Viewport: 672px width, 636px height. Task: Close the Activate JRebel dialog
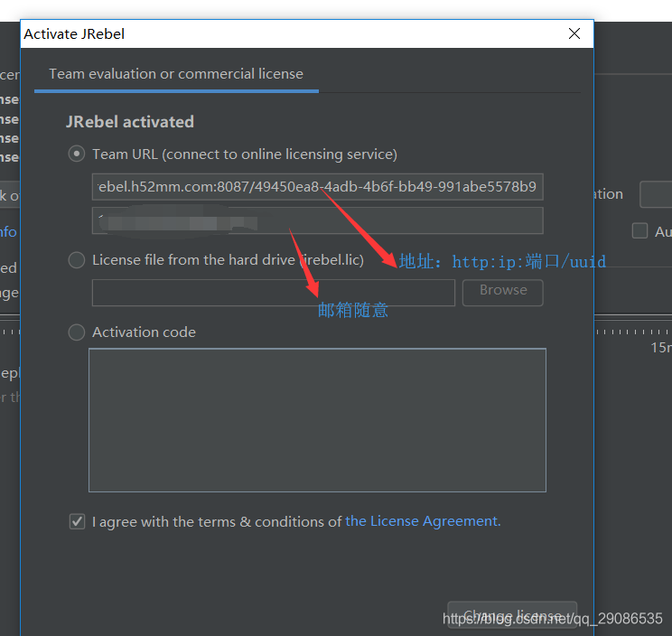click(574, 33)
